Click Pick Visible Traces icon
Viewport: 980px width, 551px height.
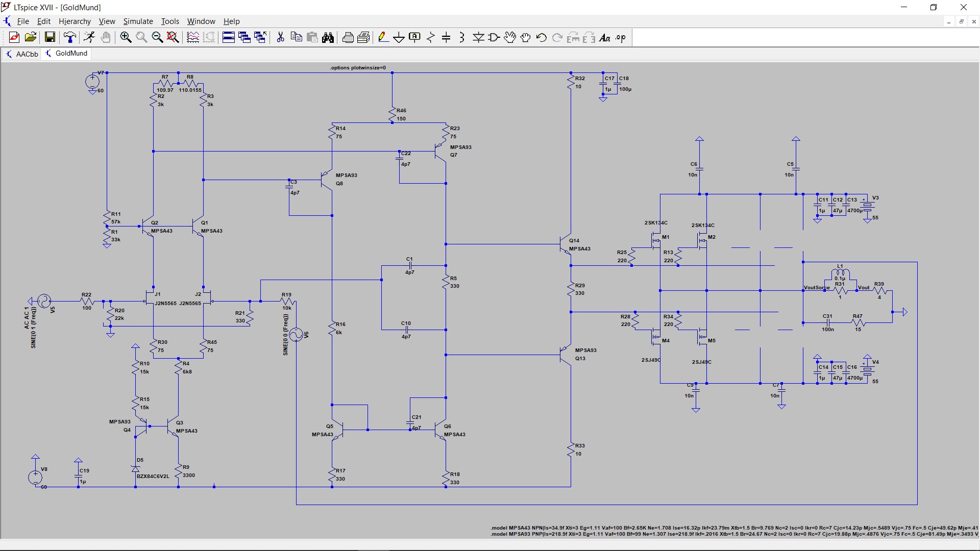tap(193, 37)
